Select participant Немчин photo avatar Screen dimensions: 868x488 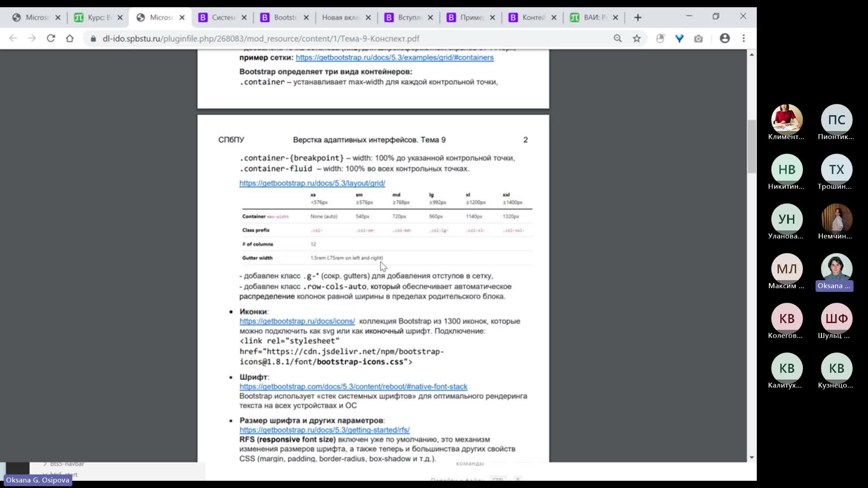tap(836, 219)
